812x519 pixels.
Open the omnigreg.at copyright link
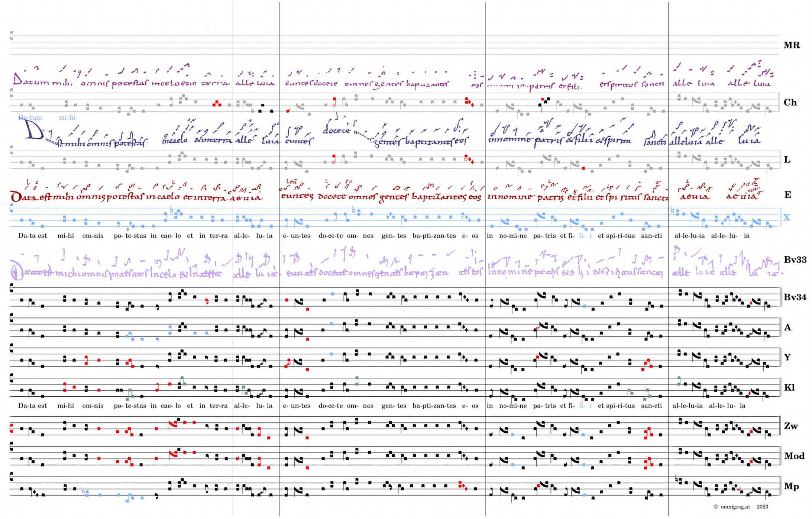(735, 507)
